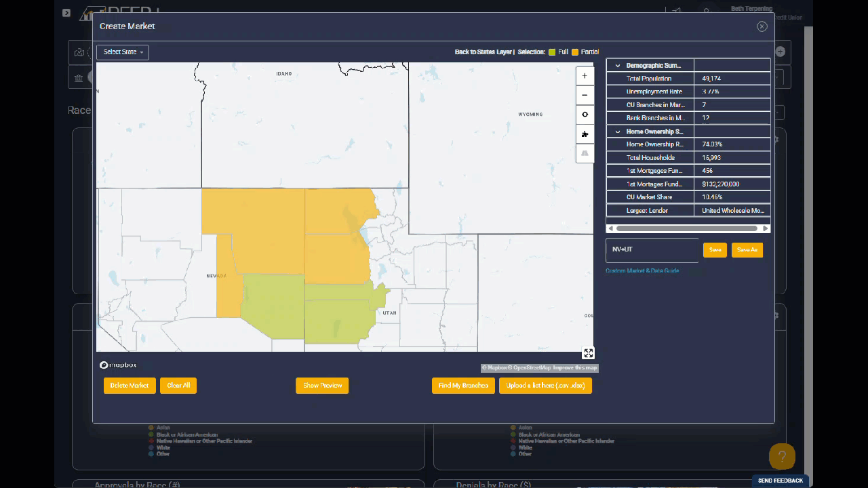
Task: Click the Utah label on the map
Action: 389,313
